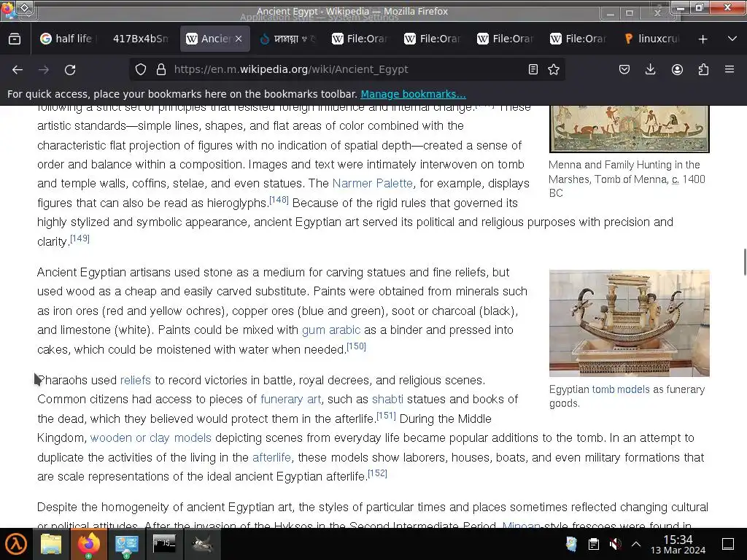Follow the shabti link
This screenshot has height=560, width=747.
(387, 399)
